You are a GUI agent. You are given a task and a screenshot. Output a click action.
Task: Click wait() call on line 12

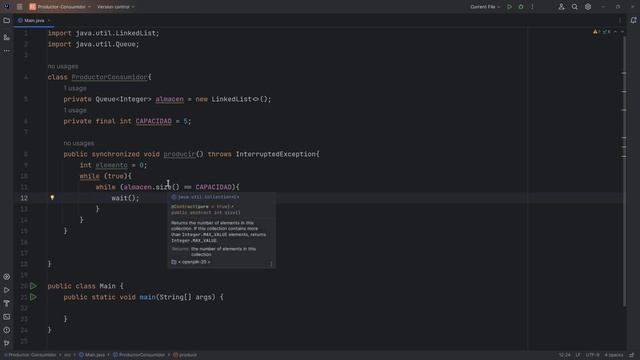click(125, 198)
